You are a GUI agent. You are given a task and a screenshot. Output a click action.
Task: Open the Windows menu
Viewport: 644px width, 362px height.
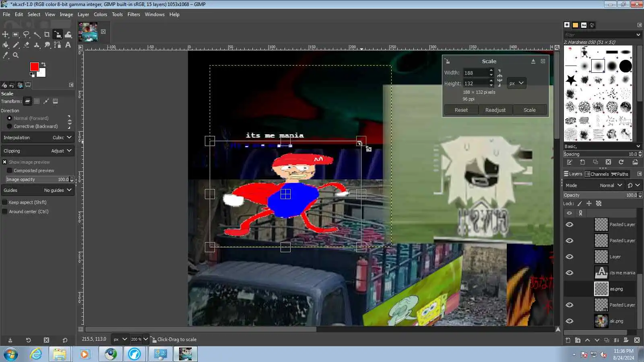point(155,14)
